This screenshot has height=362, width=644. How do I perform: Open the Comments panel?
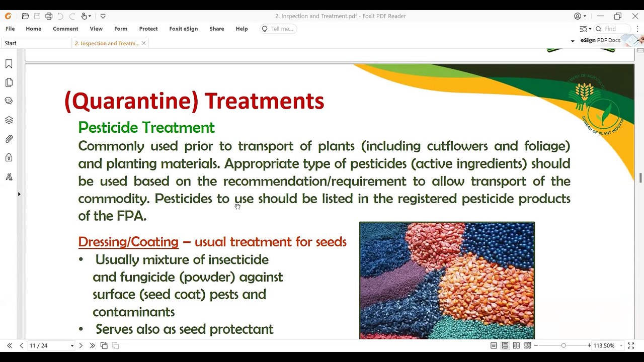(9, 101)
